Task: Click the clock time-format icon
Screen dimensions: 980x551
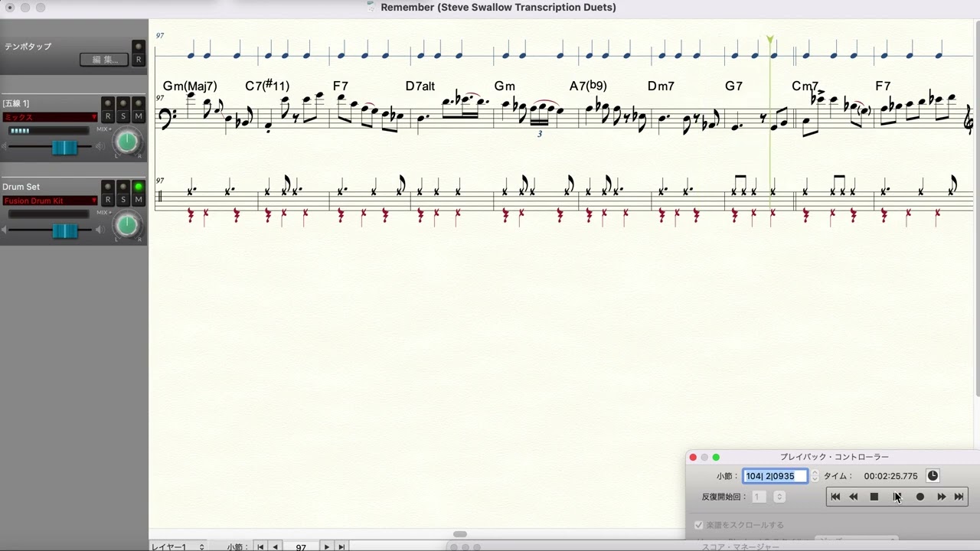Action: 933,476
